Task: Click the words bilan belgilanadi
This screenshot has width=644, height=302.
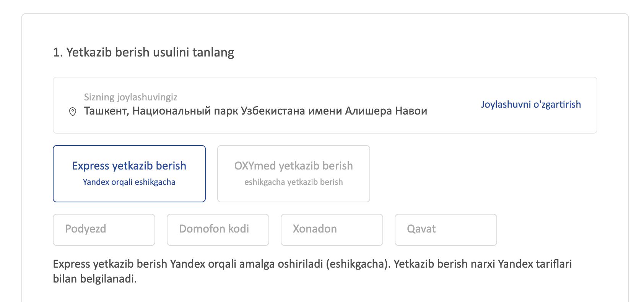Action: [x=94, y=279]
